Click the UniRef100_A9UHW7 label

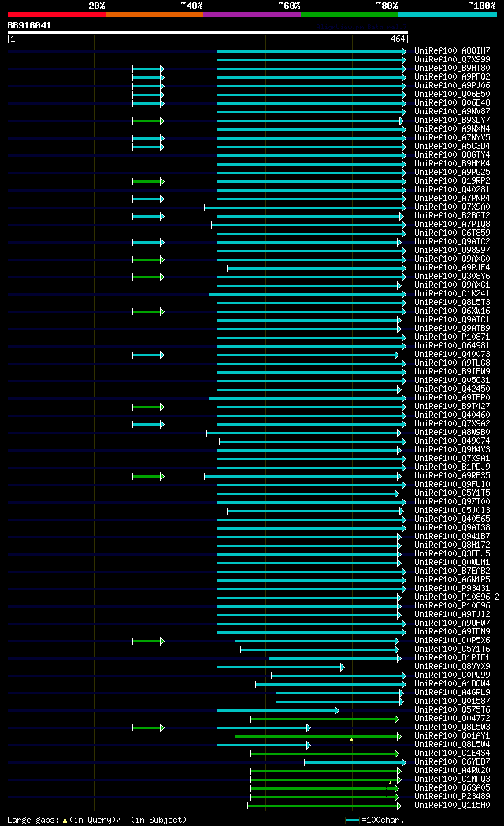[x=452, y=623]
